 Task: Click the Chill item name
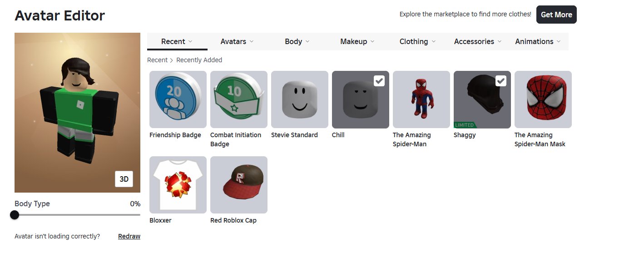tap(338, 135)
